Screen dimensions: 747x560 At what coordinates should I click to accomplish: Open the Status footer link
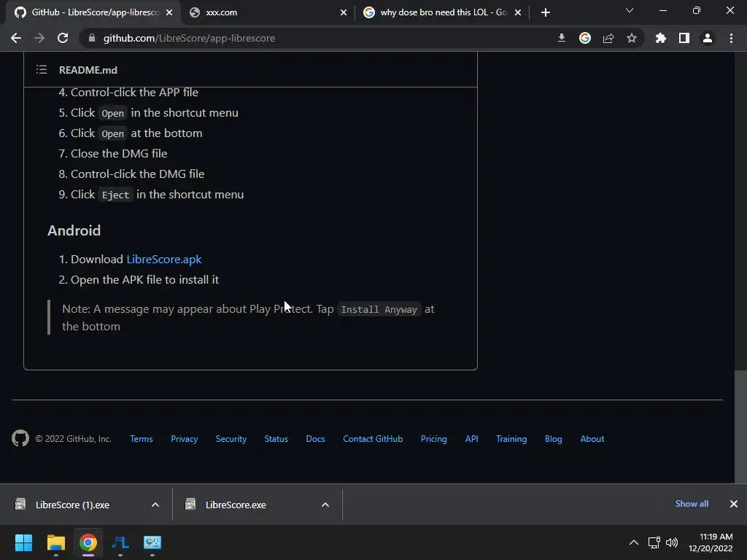(276, 439)
